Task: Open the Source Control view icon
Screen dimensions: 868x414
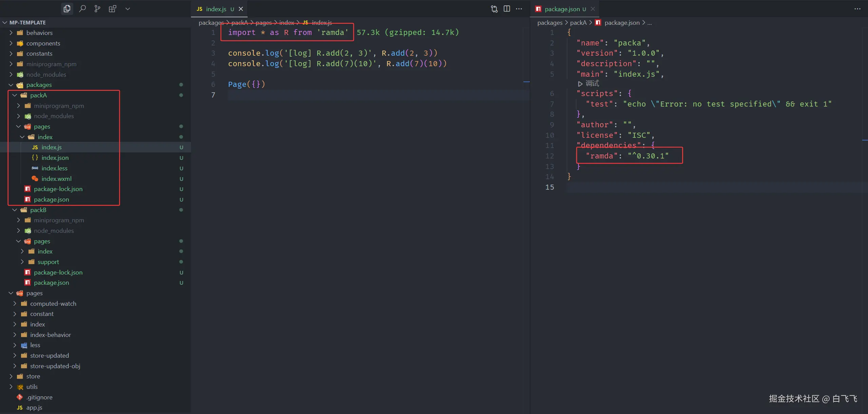Action: [97, 9]
